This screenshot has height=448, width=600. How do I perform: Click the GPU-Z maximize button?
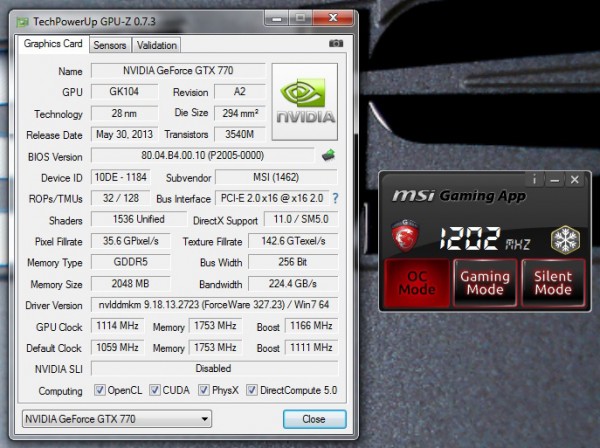tap(300, 18)
